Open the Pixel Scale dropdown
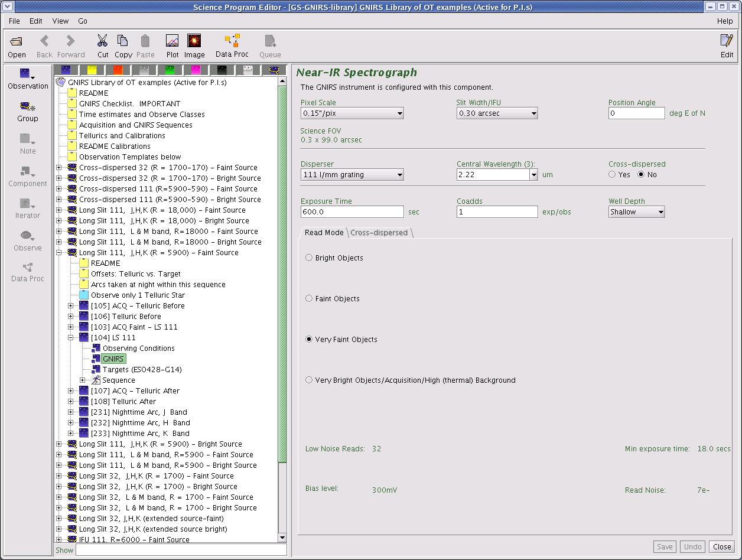The image size is (742, 560). [x=352, y=113]
